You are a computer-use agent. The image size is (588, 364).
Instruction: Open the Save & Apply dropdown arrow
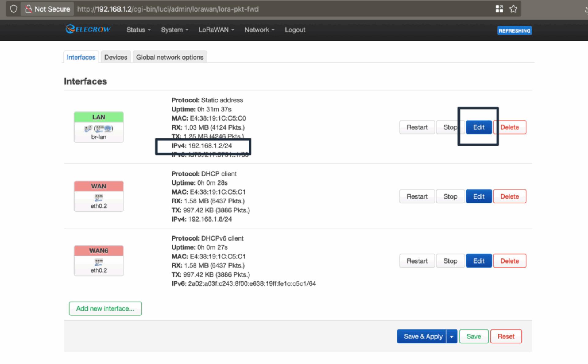click(x=452, y=336)
